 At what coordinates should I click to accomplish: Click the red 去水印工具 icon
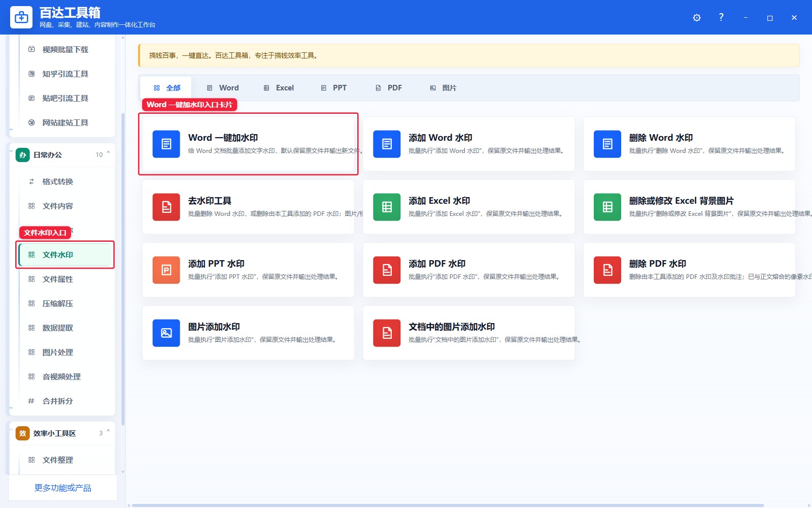pos(166,207)
